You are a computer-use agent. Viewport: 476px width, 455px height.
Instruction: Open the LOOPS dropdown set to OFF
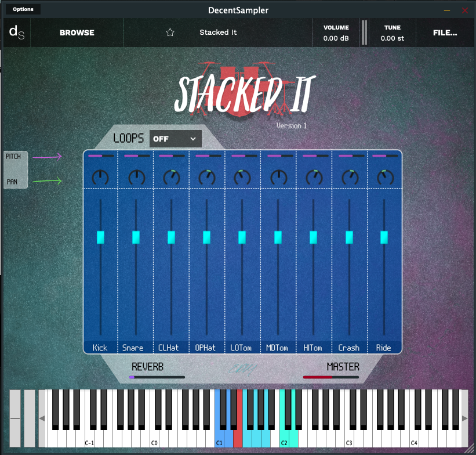coord(176,139)
